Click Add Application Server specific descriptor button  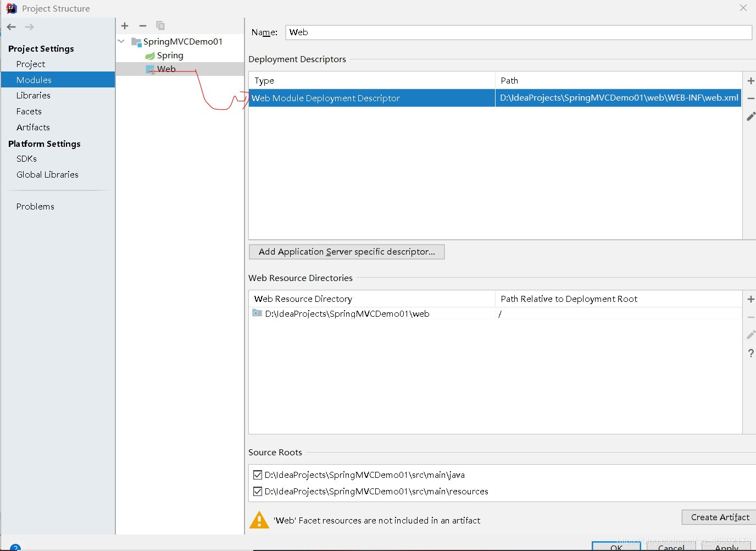coord(347,252)
